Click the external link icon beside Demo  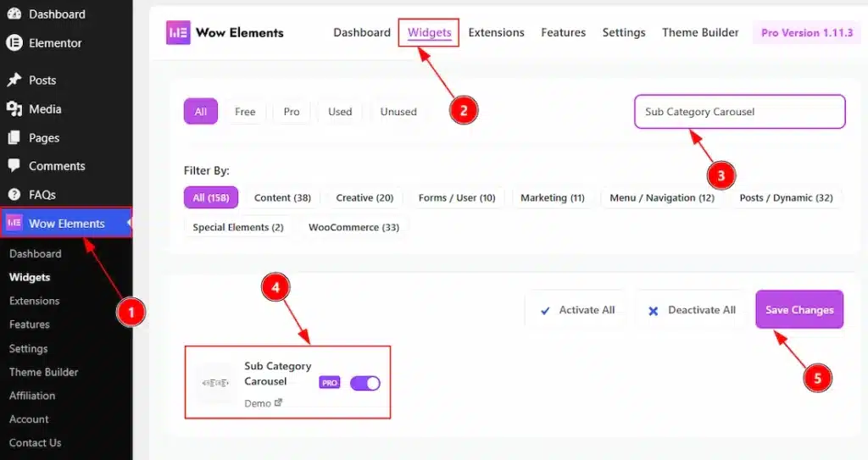click(x=278, y=402)
